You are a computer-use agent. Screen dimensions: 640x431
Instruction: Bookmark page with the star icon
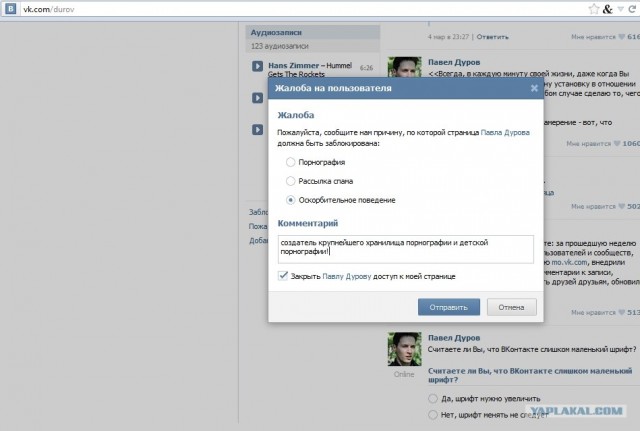[593, 9]
